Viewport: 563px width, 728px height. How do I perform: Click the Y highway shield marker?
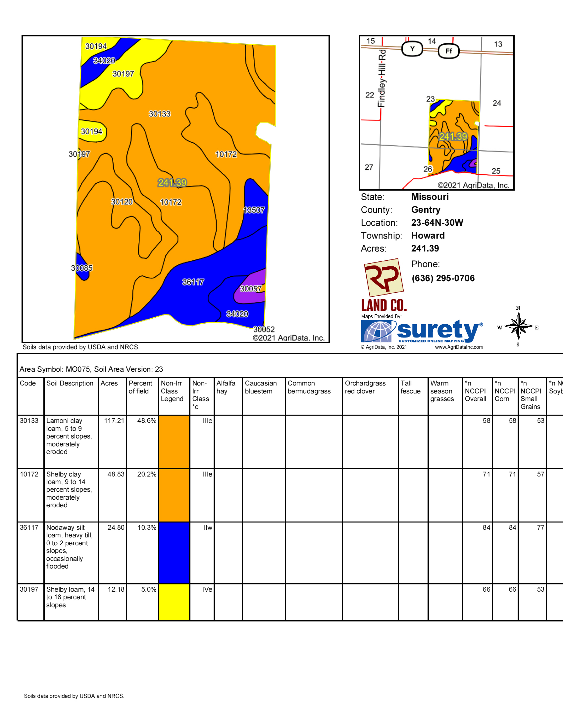point(412,49)
